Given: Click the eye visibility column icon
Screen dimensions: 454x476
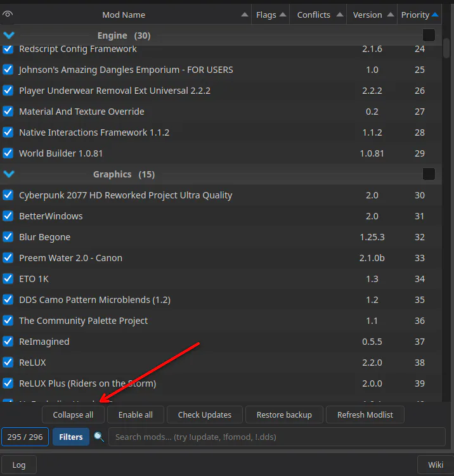Looking at the screenshot, I should 7,14.
